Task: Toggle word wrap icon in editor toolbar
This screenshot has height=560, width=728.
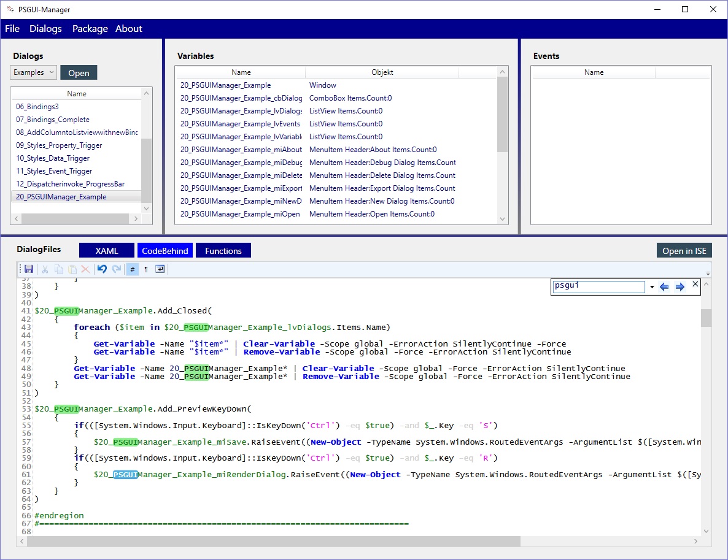Action: coord(160,269)
